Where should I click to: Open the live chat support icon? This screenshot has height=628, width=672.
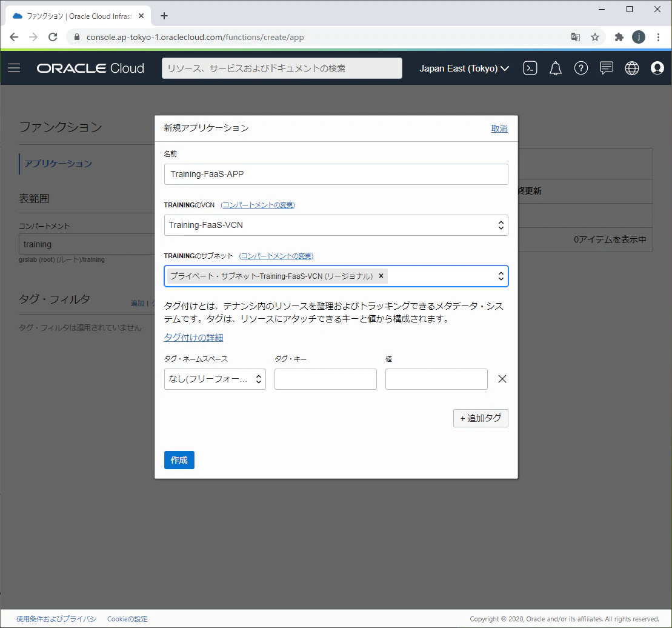(x=606, y=68)
